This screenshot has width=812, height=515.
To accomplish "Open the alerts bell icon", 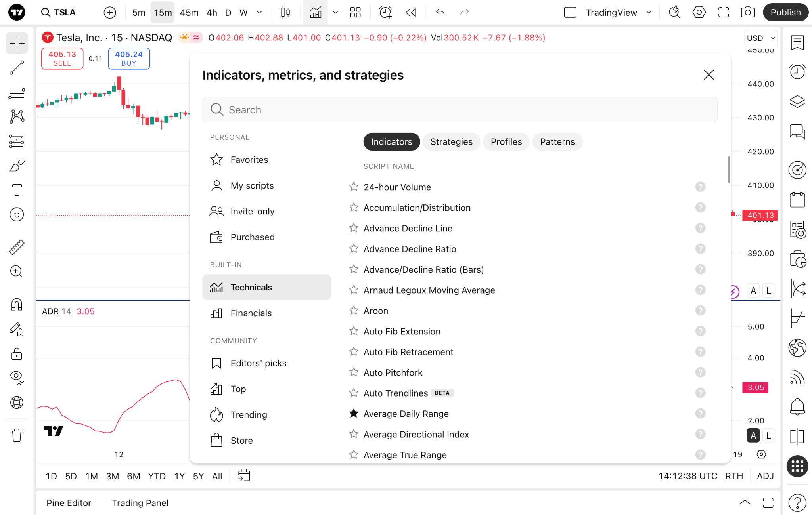I will point(797,406).
